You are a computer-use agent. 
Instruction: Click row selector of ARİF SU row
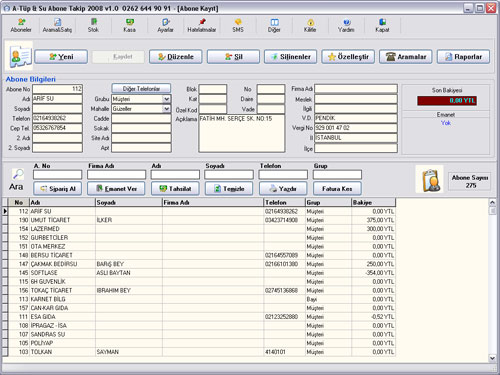pos(5,211)
